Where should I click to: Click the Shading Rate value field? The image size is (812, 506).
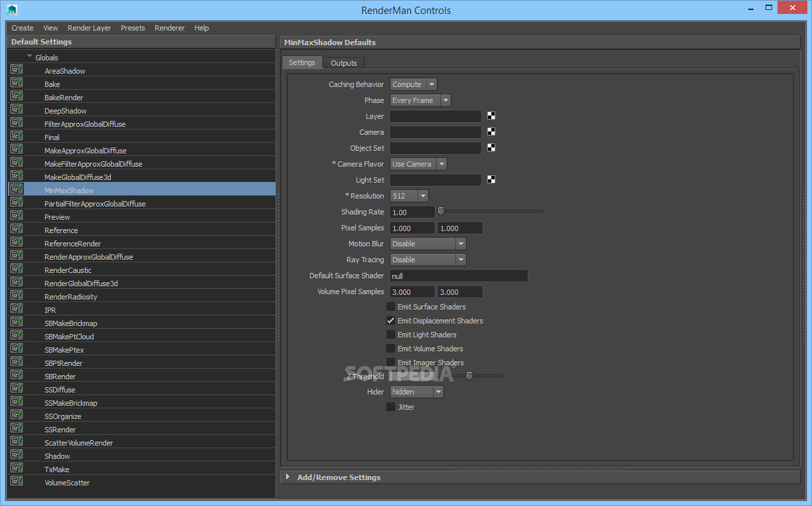click(x=412, y=212)
